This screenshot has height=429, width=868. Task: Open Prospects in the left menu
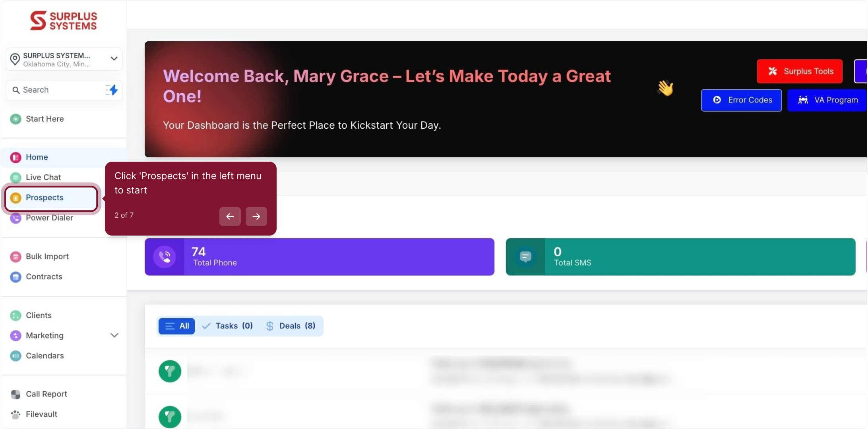tap(45, 197)
